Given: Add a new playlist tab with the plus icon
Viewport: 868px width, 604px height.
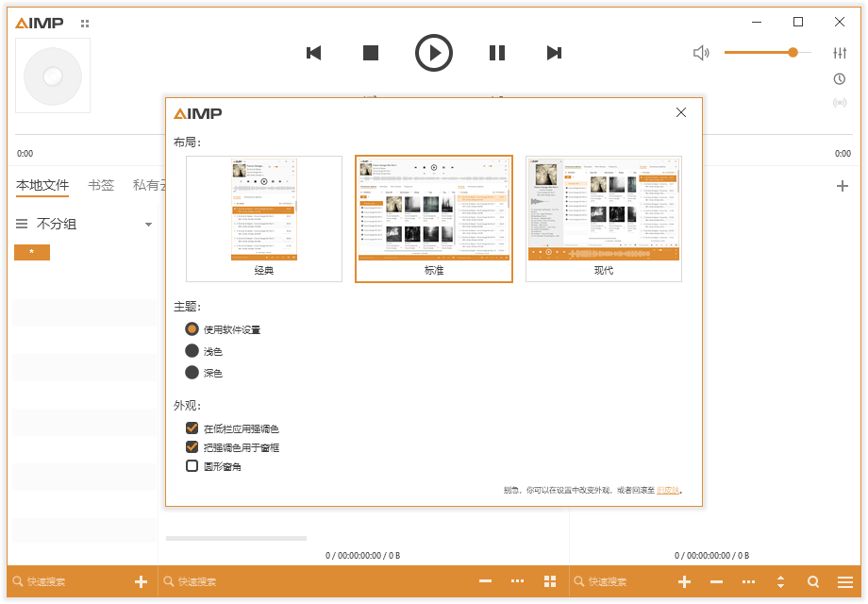Looking at the screenshot, I should point(842,186).
